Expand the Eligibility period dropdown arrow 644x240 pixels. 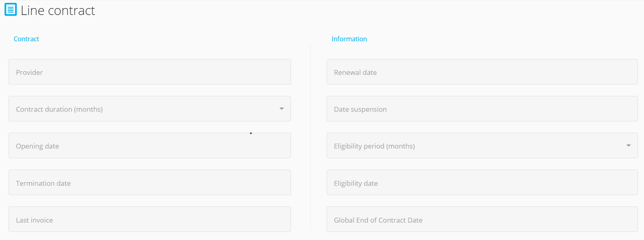point(629,145)
